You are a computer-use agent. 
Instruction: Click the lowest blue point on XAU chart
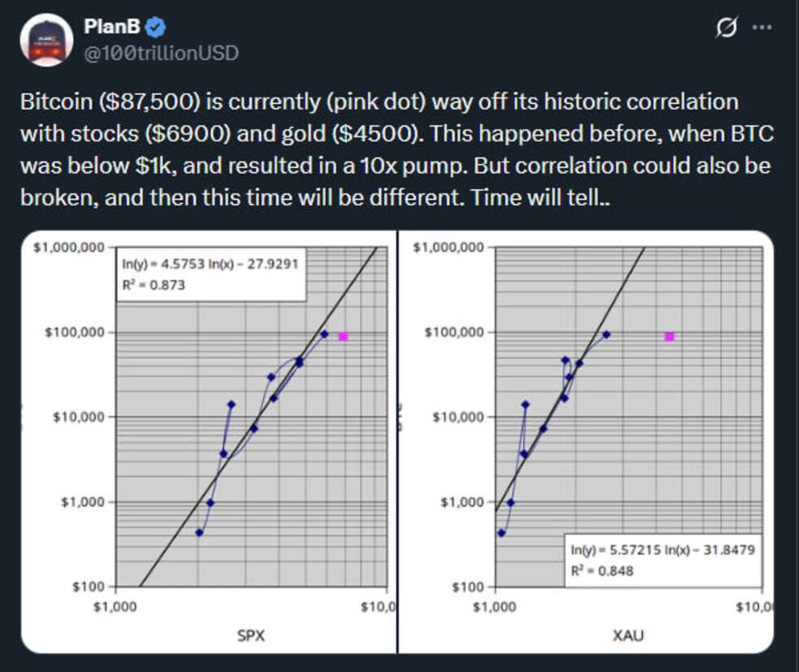(502, 533)
